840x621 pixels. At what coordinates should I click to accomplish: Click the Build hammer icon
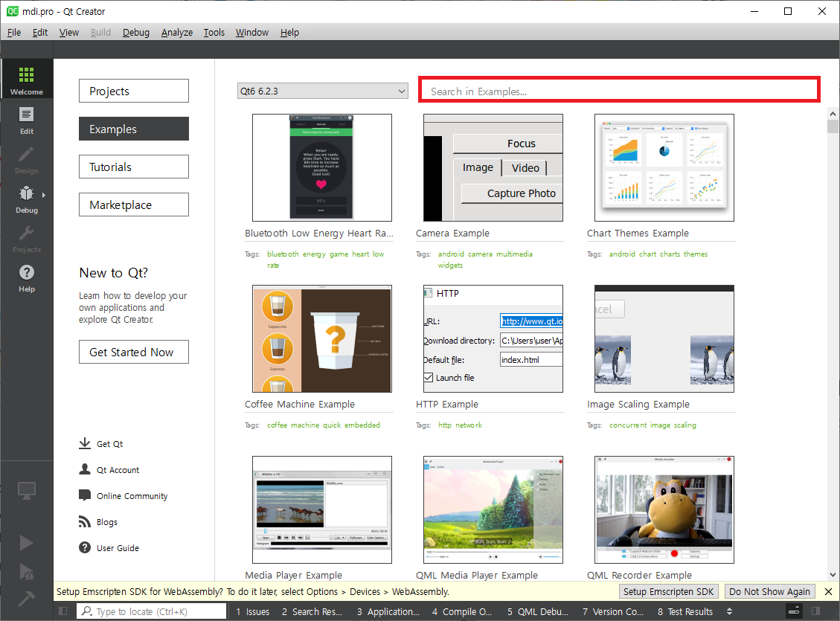pos(26,599)
